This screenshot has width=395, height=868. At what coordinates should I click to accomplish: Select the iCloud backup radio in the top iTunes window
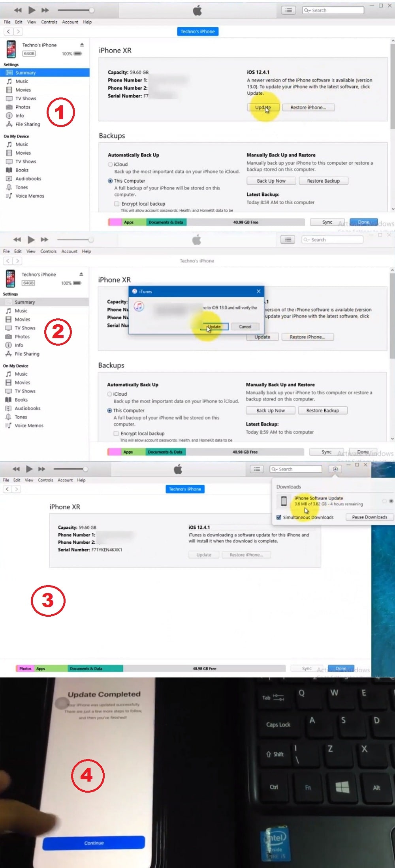(110, 165)
